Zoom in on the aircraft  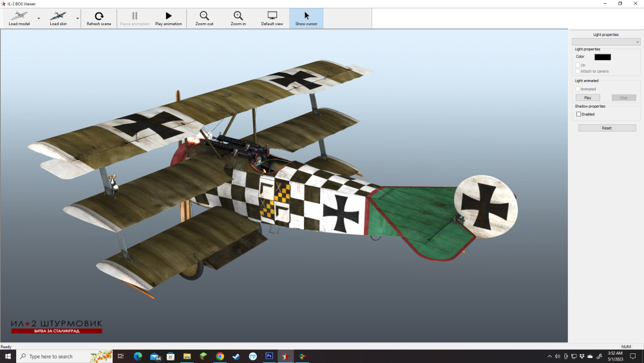pos(238,15)
